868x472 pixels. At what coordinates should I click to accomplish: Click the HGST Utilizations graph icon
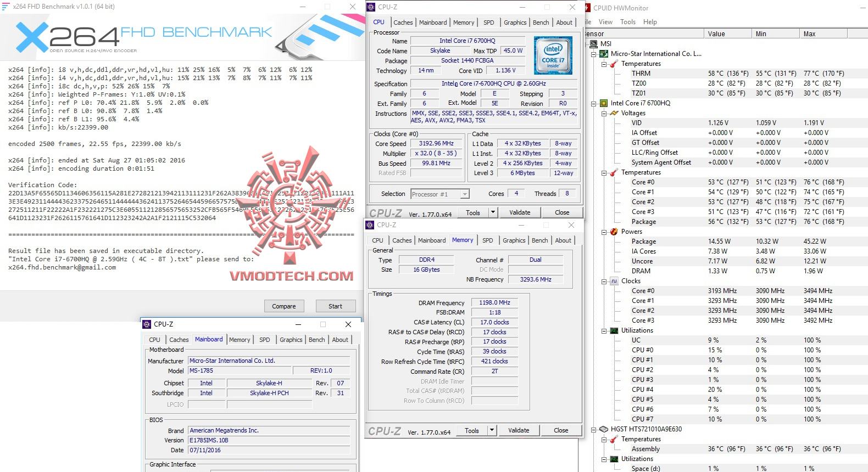click(x=614, y=459)
